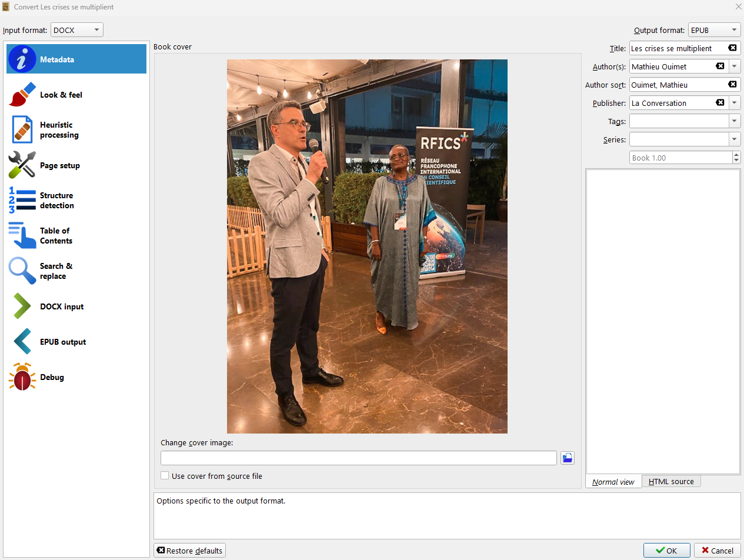
Task: Switch to the HTML source tab
Action: [x=670, y=481]
